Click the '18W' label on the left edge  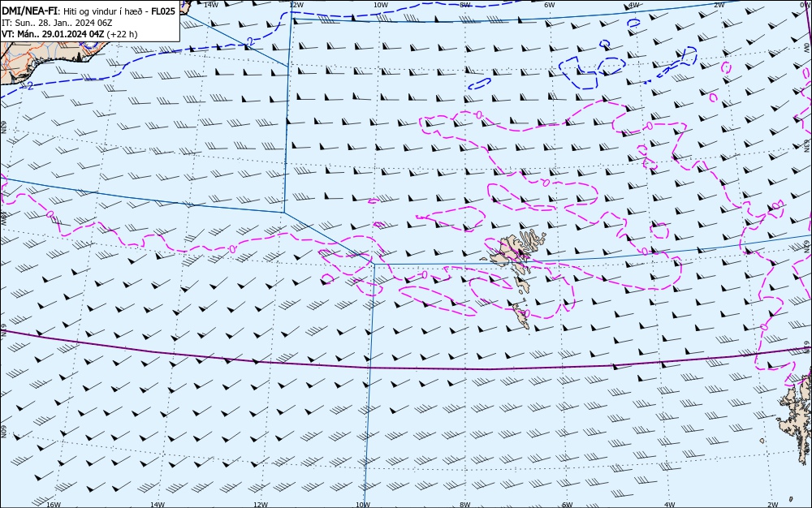pos(3,217)
